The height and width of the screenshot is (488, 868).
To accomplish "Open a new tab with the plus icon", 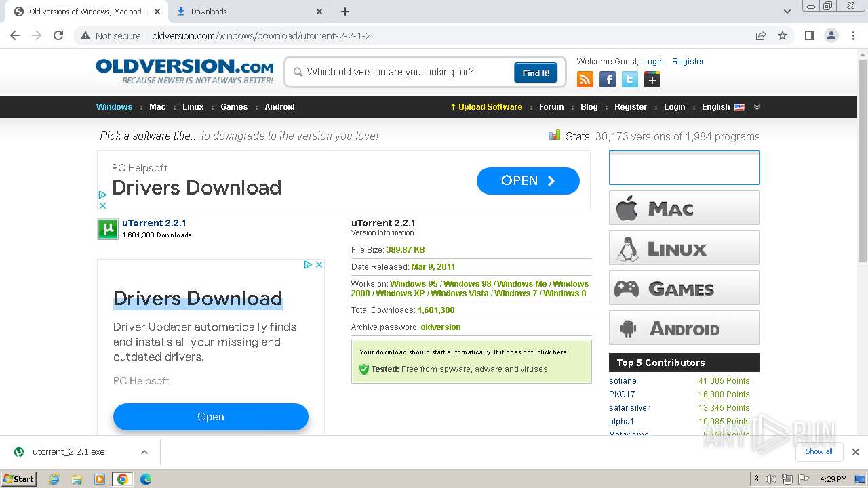I will pyautogui.click(x=345, y=12).
